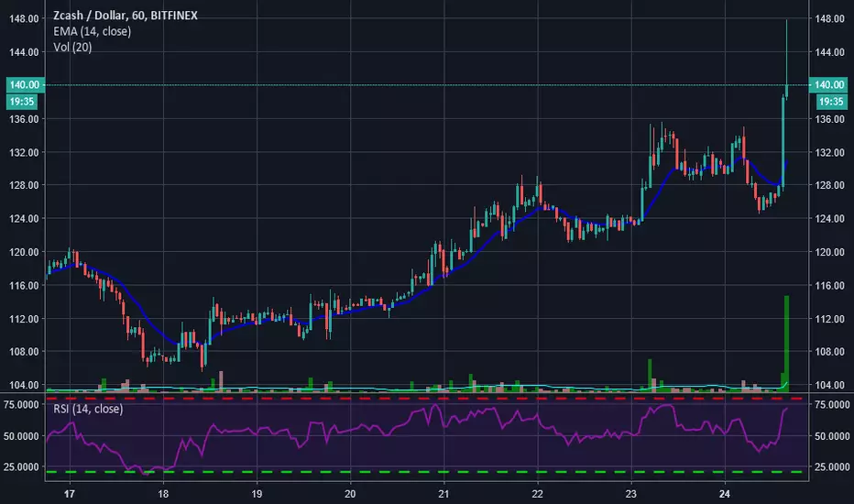Click the 128.00 label on left price axis
The image size is (854, 504).
tap(24, 185)
